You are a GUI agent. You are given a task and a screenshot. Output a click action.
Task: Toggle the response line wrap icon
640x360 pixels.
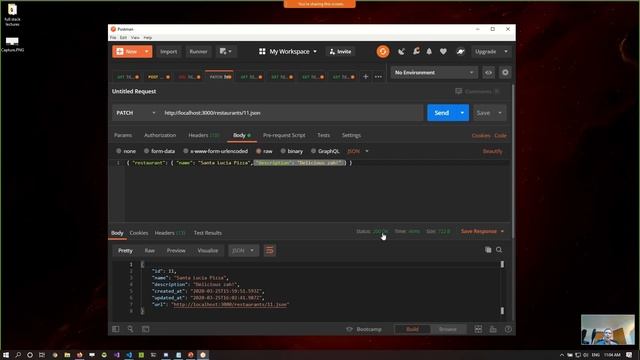coord(269,250)
